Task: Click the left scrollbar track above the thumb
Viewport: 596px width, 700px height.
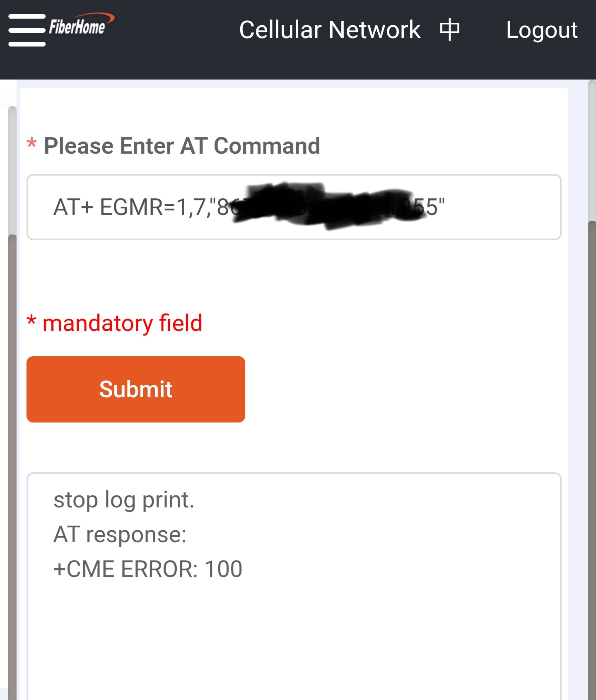Action: tap(12, 170)
